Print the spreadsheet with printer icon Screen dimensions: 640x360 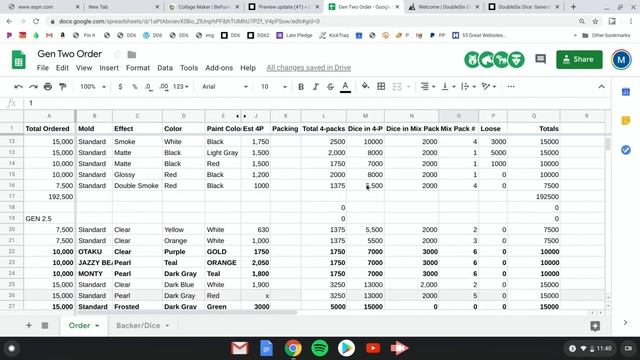click(x=48, y=87)
